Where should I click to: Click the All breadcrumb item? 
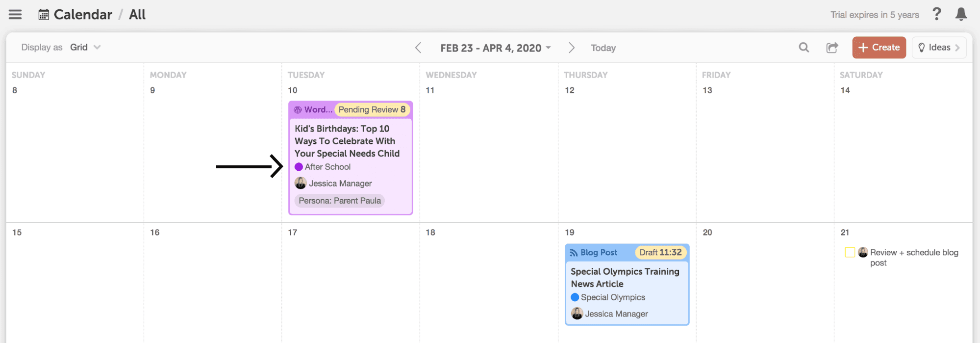137,15
